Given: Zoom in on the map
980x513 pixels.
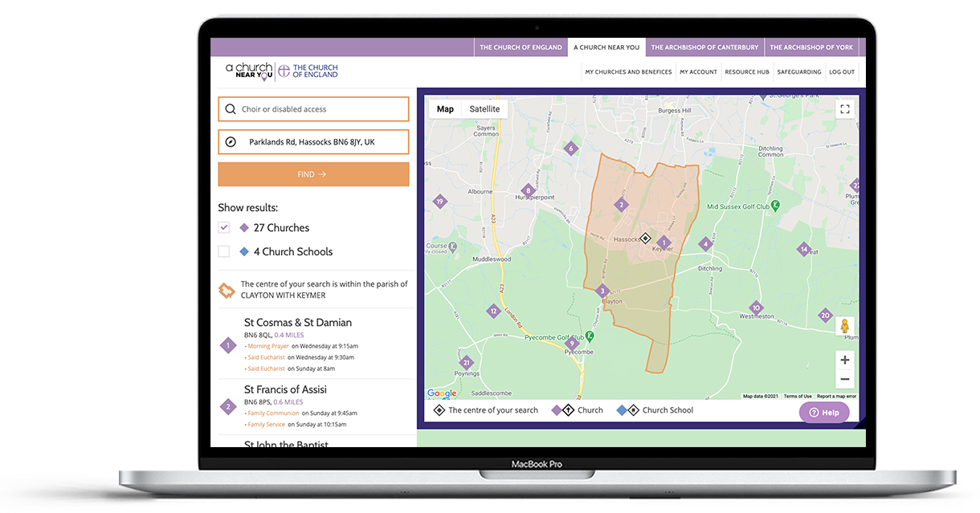Looking at the screenshot, I should click(844, 360).
